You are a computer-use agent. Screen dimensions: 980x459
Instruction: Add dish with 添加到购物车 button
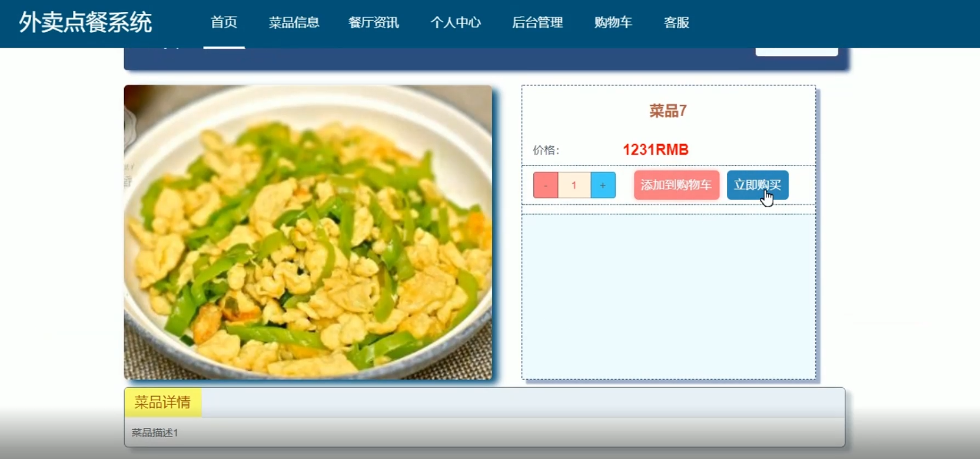point(676,185)
